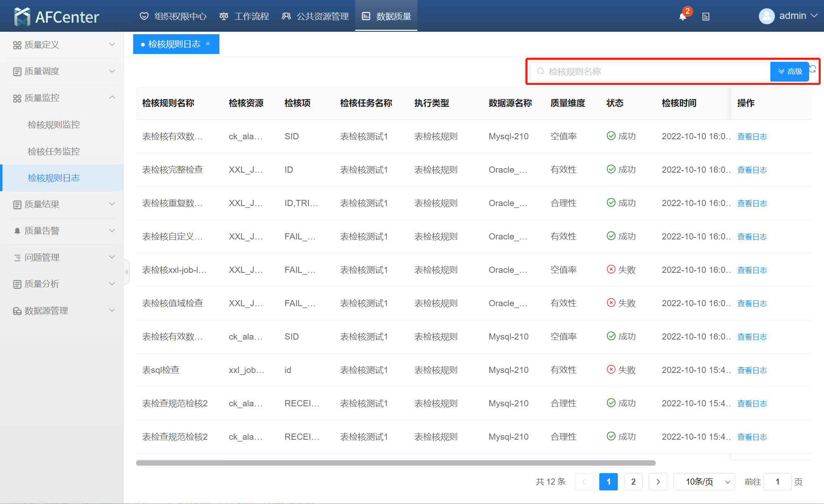Screen dimensions: 824x504
Task: Click the admin user avatar
Action: tap(767, 16)
